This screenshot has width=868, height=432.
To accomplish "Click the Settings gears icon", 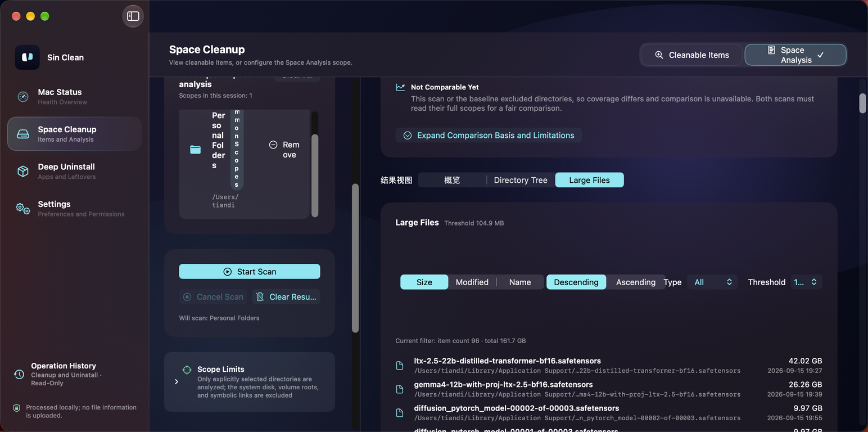I will 23,209.
